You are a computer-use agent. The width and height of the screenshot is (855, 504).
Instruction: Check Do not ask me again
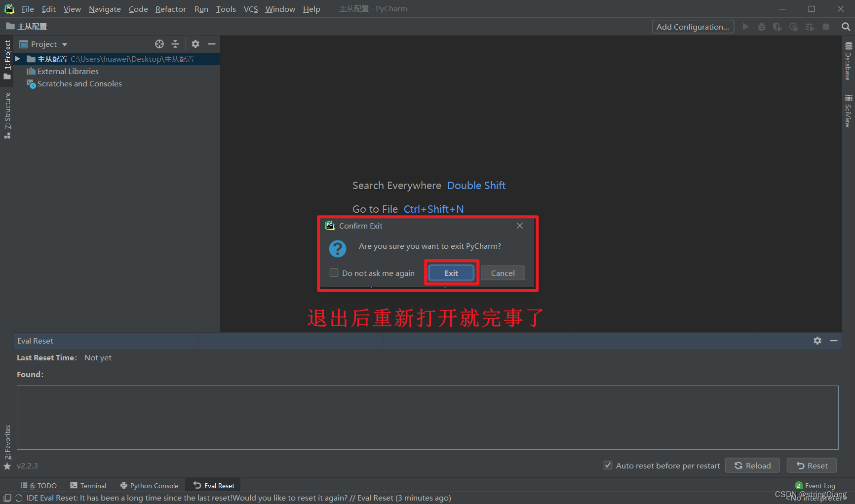(x=334, y=273)
